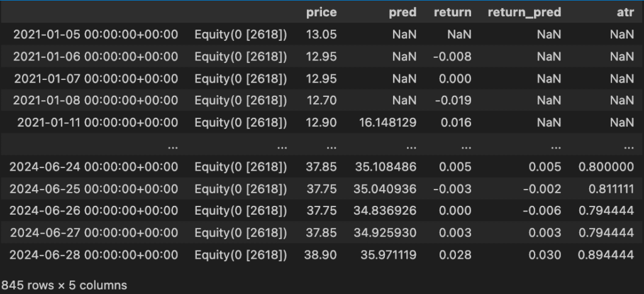Image resolution: width=644 pixels, height=294 pixels.
Task: Click the return_pred value -0.006
Action: (544, 211)
